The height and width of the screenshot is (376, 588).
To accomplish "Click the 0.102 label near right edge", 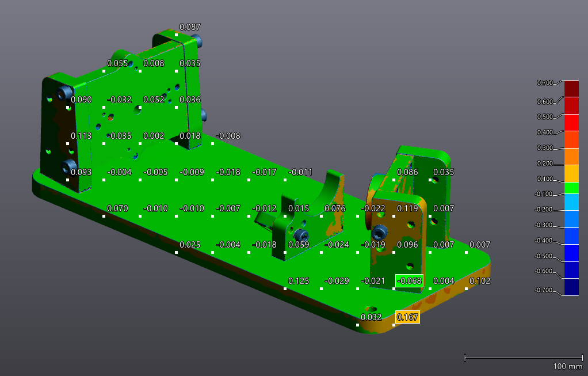I will pos(480,281).
